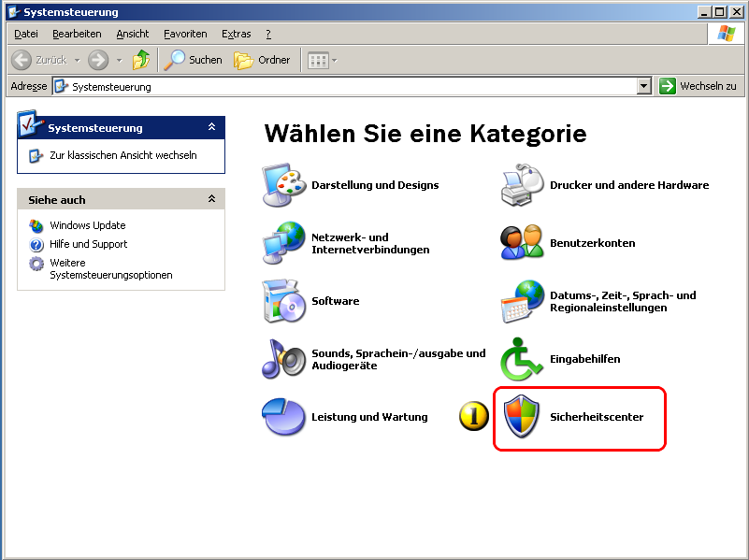Click the Hilfe und Support question mark icon

coord(36,244)
